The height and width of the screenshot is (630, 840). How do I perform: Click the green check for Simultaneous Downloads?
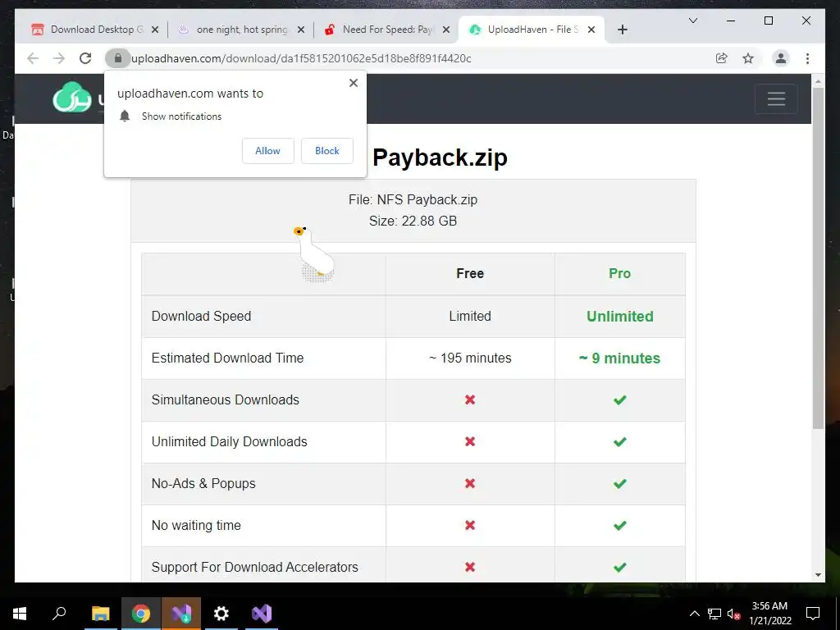pyautogui.click(x=620, y=399)
